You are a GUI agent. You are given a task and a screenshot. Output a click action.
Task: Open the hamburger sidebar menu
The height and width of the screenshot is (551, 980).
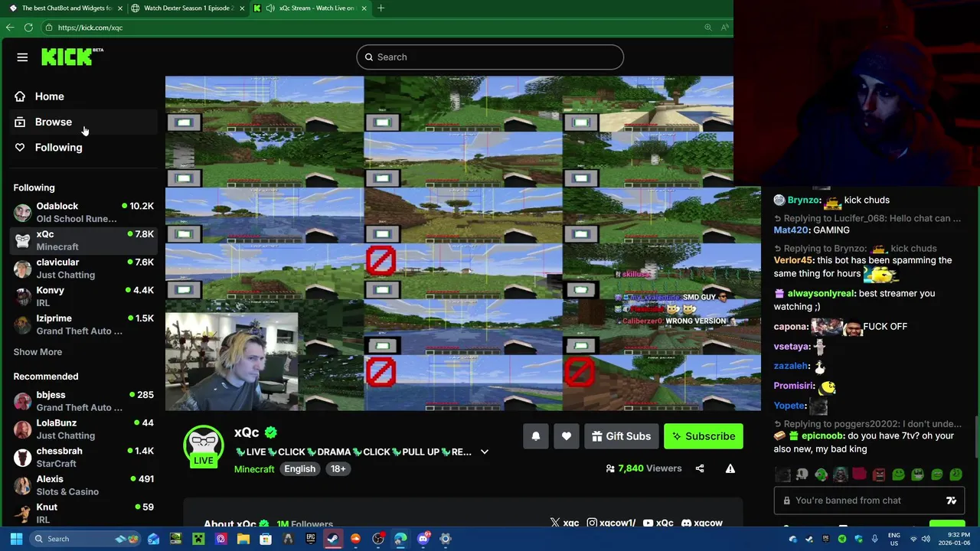(22, 57)
